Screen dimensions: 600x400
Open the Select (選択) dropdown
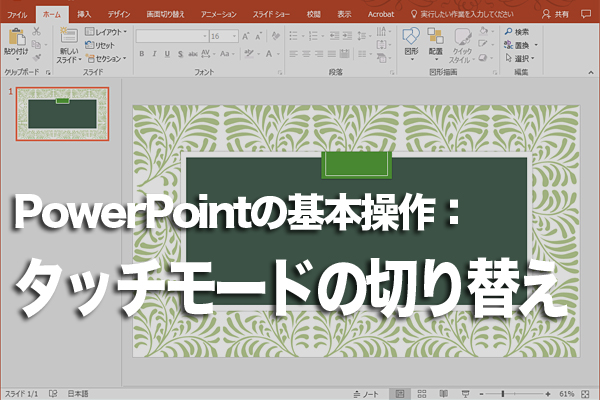(519, 59)
